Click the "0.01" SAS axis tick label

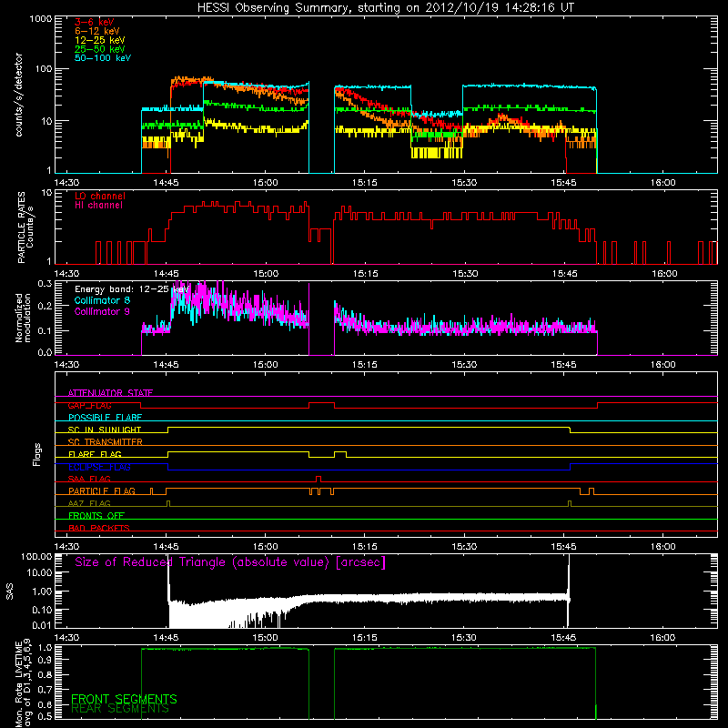pyautogui.click(x=42, y=625)
